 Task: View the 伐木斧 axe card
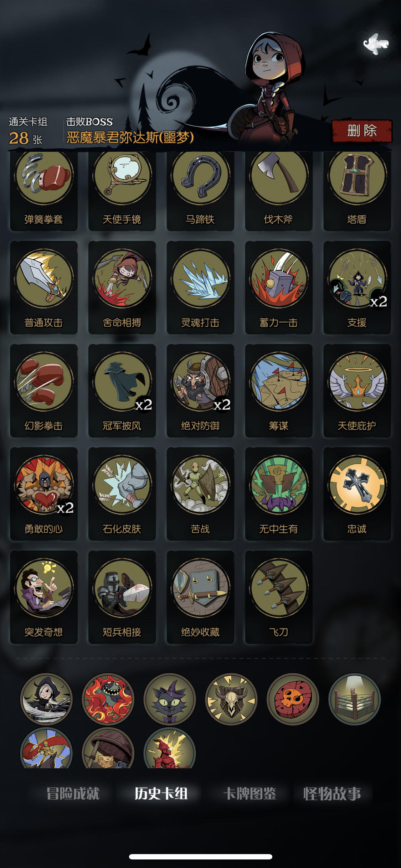coord(279,191)
